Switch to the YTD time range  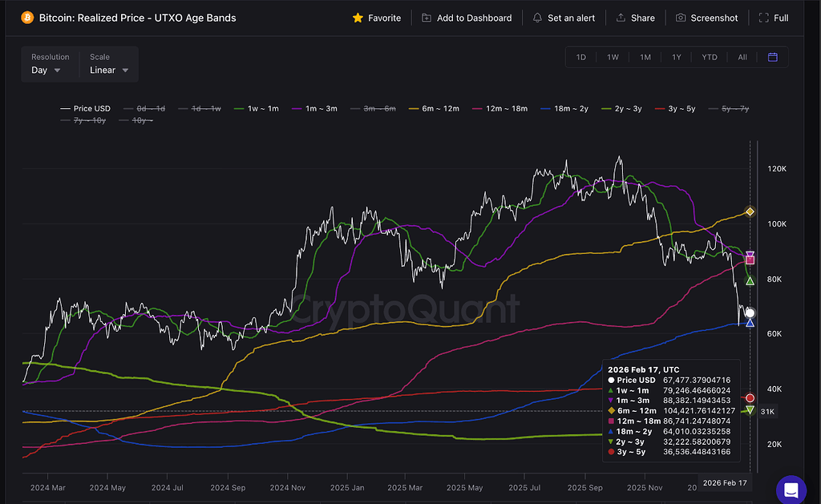[709, 57]
